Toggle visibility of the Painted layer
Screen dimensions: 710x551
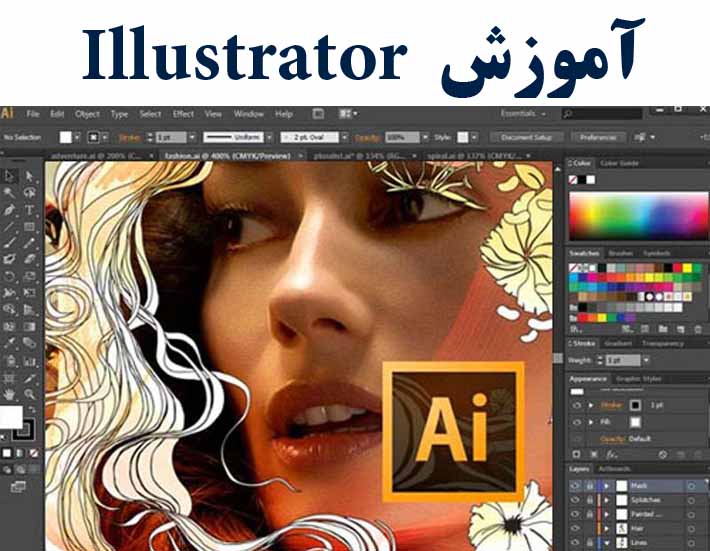pos(575,514)
